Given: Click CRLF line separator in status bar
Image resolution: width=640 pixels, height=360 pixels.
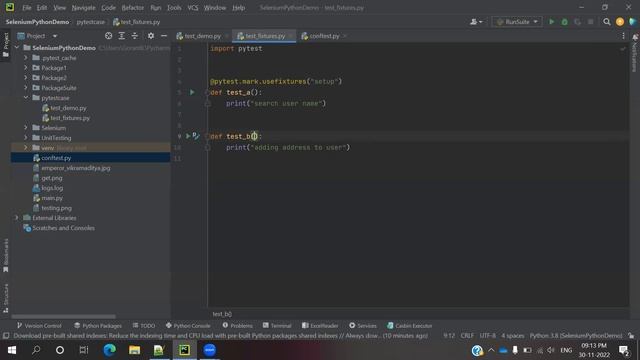Looking at the screenshot, I should pyautogui.click(x=467, y=336).
